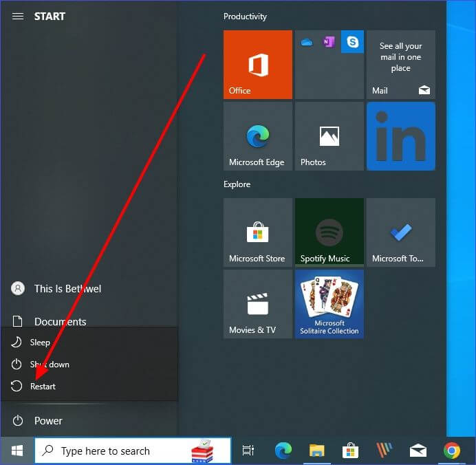Open the OneNote icon in folder tile

pyautogui.click(x=329, y=41)
